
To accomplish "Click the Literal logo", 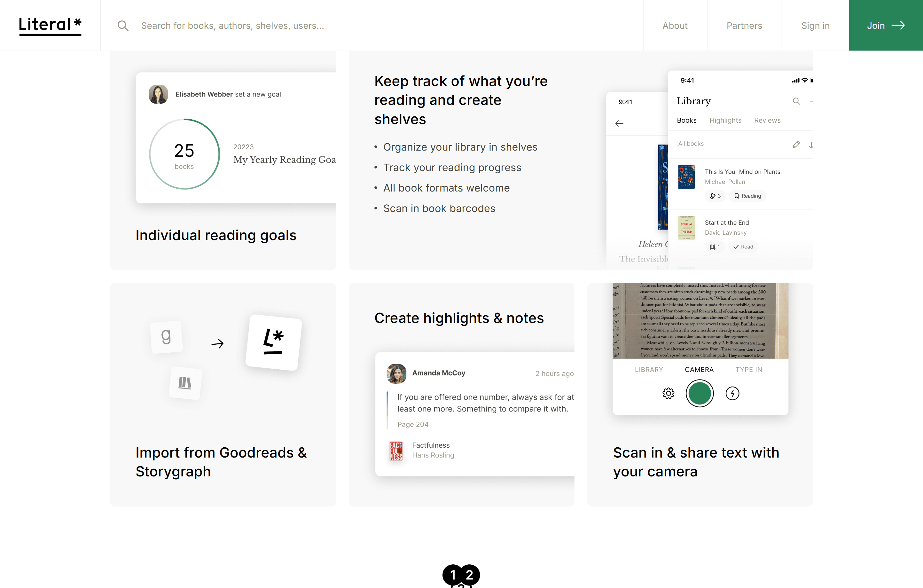I will coord(50,26).
